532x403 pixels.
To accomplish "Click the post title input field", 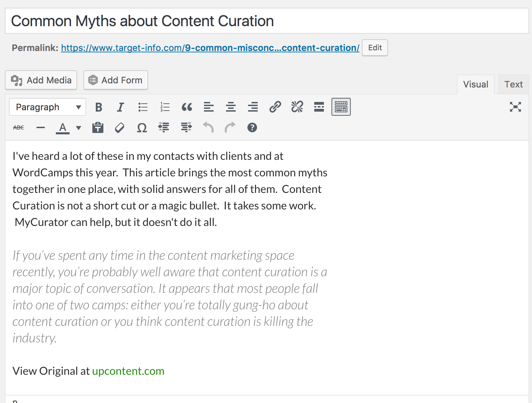I will [267, 21].
